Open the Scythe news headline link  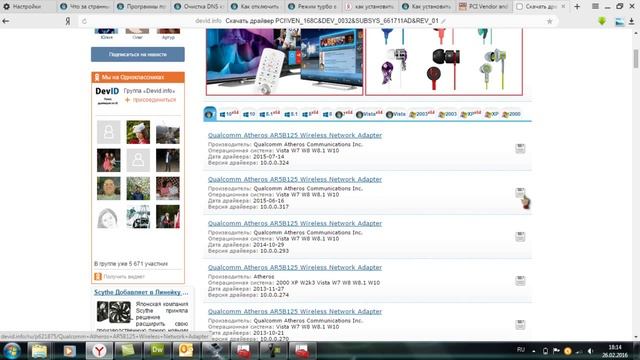(141, 292)
